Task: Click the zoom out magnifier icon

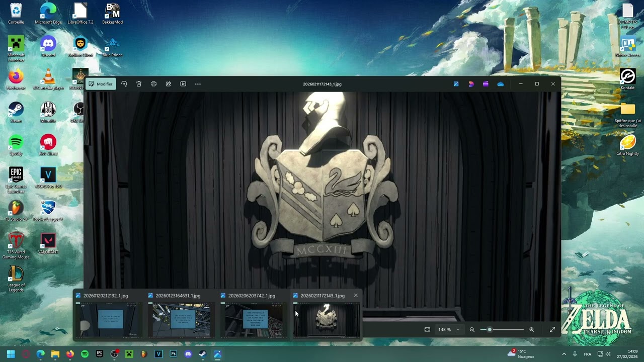Action: pyautogui.click(x=472, y=330)
